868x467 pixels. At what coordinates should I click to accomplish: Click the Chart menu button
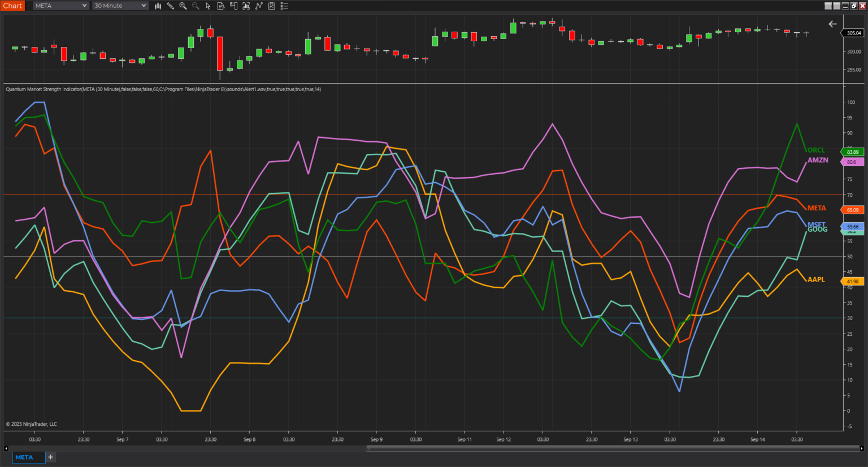[12, 6]
